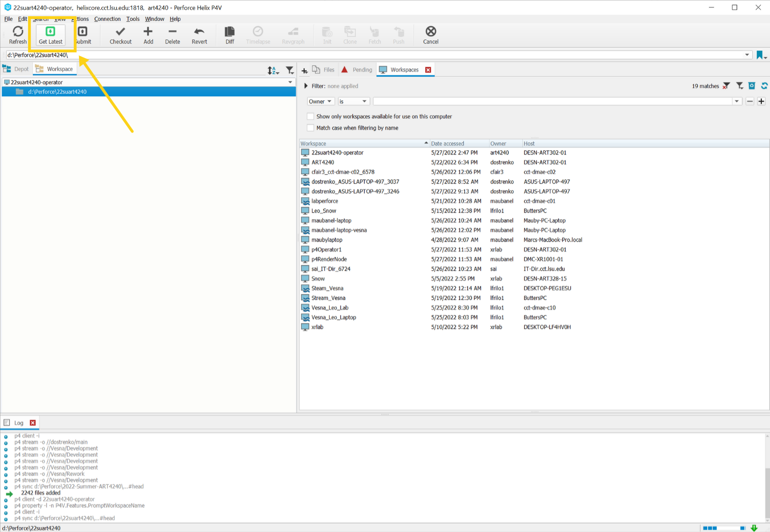This screenshot has height=532, width=770.
Task: Open the Window menu
Action: [x=154, y=19]
